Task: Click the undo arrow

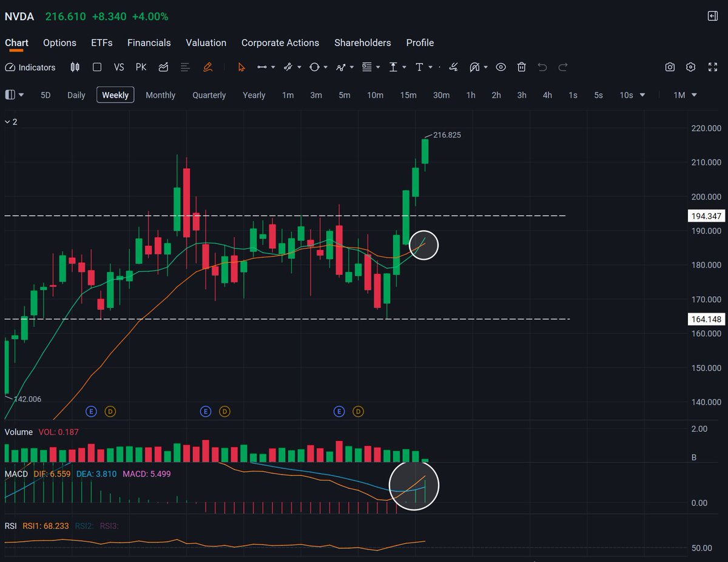Action: (542, 67)
